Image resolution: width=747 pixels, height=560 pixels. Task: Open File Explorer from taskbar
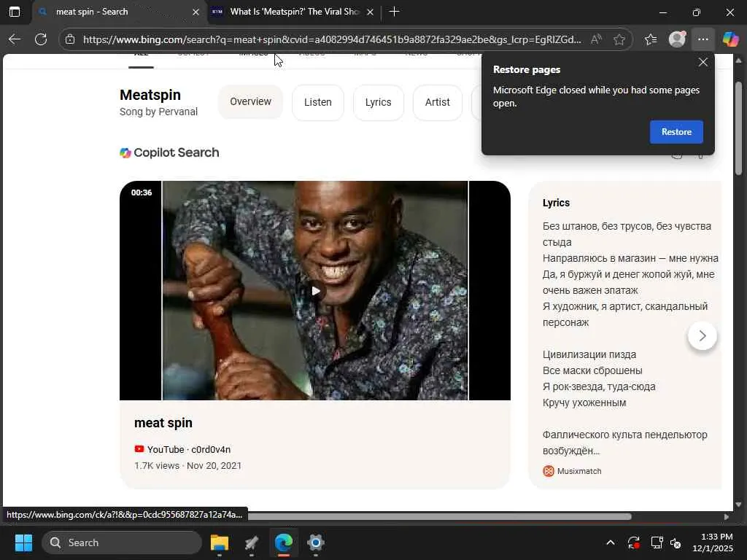pyautogui.click(x=220, y=542)
